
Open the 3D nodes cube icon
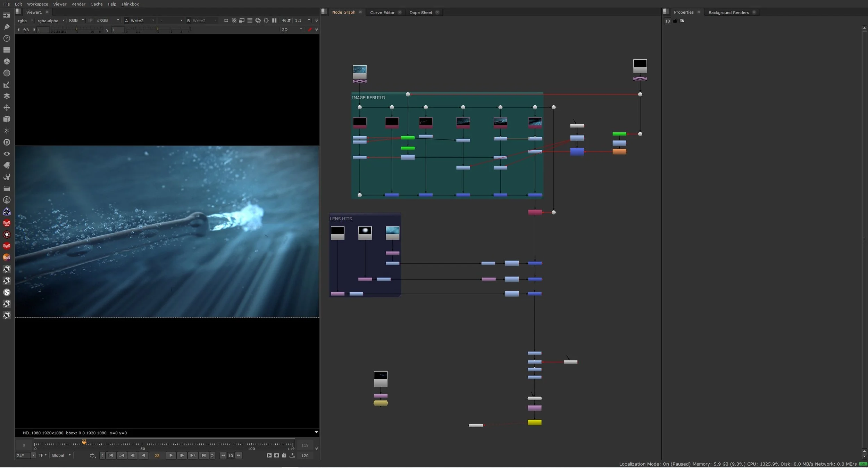click(7, 119)
